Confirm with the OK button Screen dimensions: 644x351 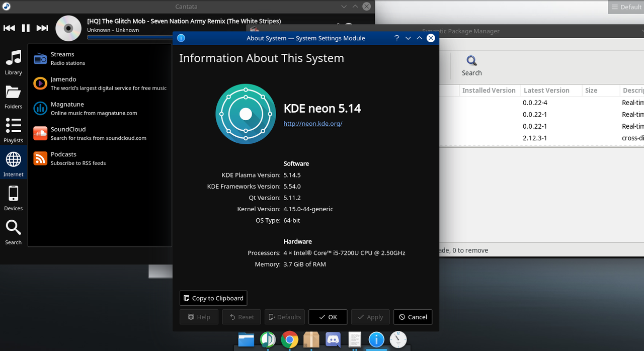coord(328,317)
